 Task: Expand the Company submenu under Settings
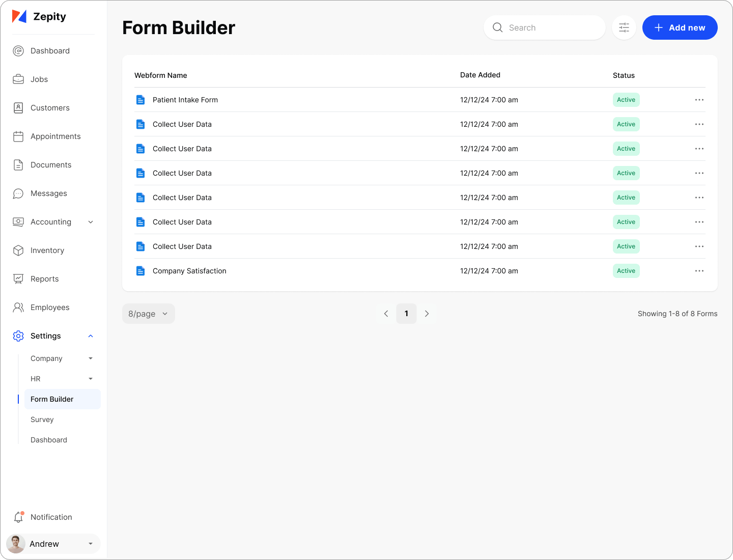pos(91,358)
